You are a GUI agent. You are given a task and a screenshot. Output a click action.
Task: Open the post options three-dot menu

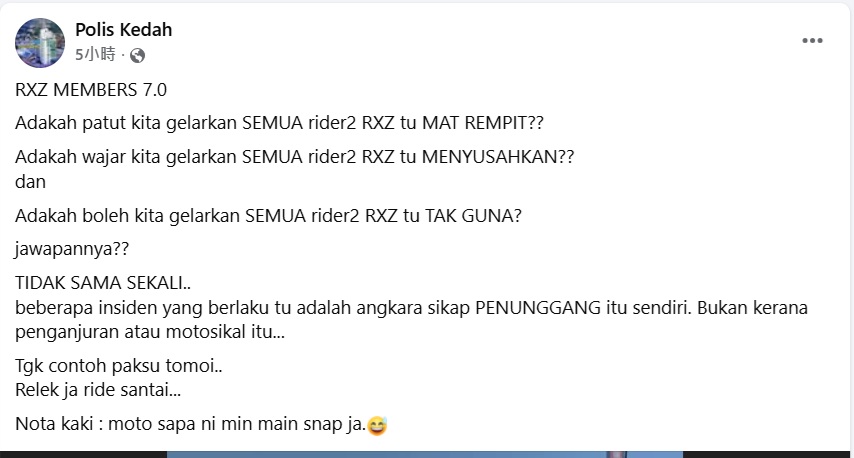[x=812, y=41]
